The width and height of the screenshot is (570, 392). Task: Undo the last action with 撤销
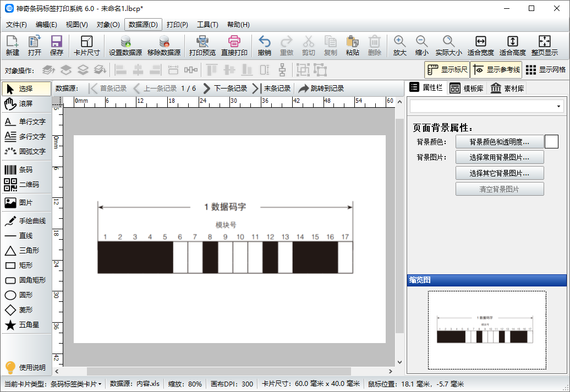click(x=264, y=46)
